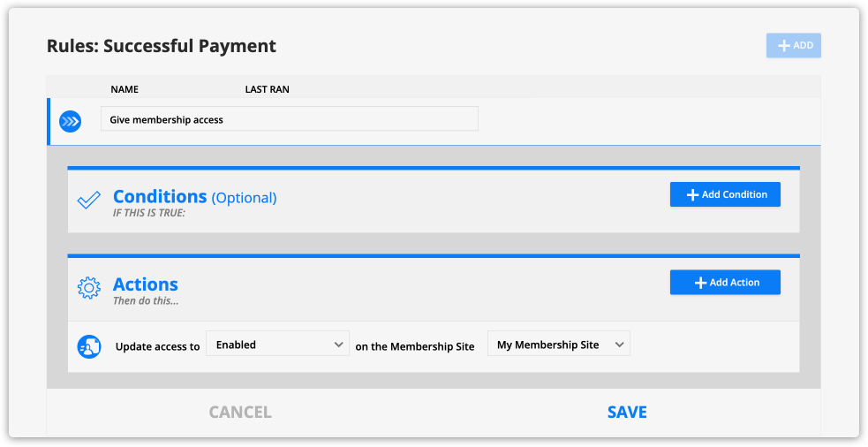Cancel the rule editing
The image size is (868, 447).
240,413
